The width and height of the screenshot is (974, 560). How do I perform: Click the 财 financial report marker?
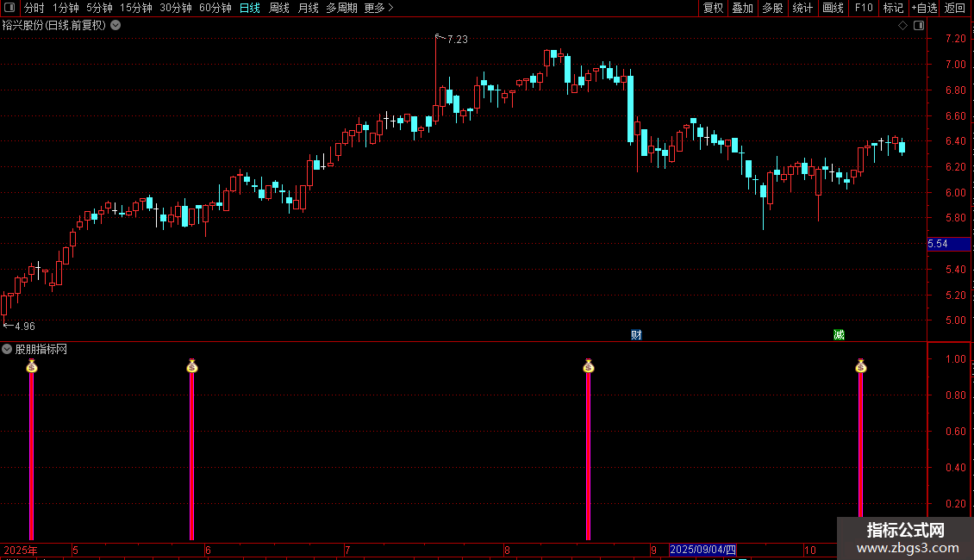pos(636,335)
